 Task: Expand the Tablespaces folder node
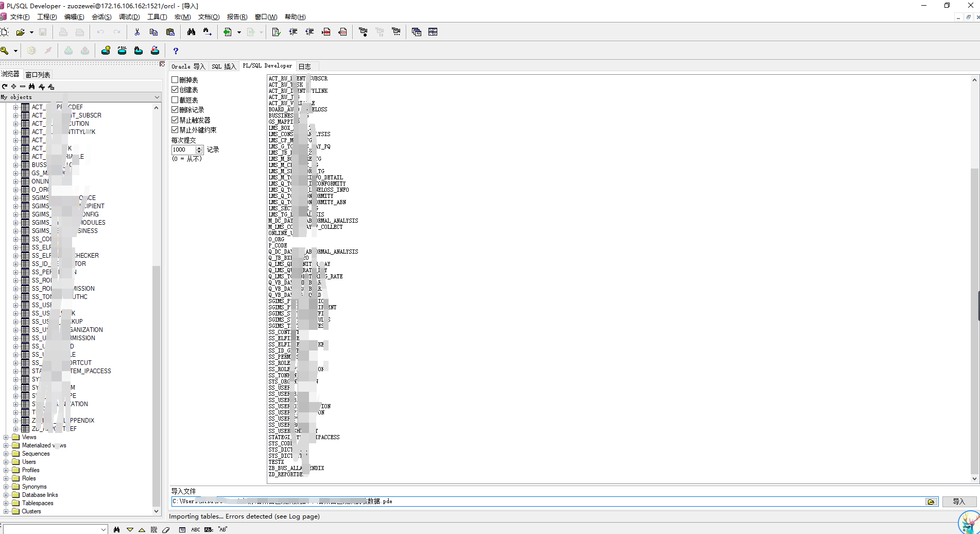pyautogui.click(x=6, y=503)
